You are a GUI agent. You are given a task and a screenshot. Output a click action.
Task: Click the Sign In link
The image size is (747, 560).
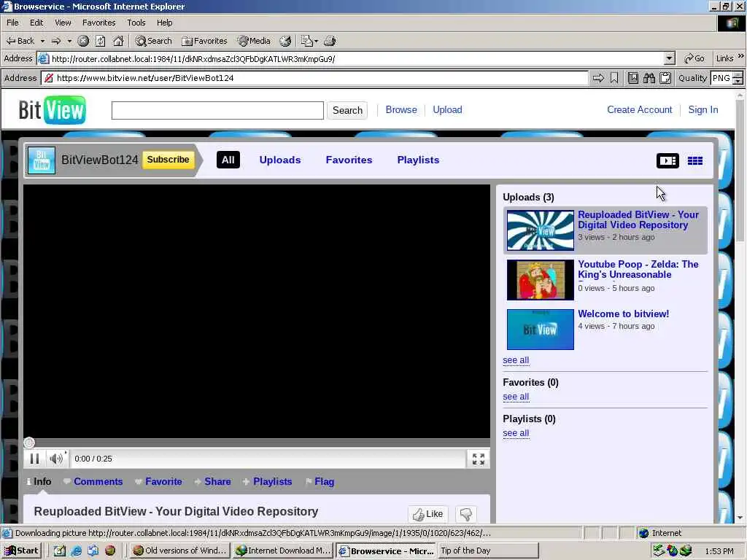703,109
